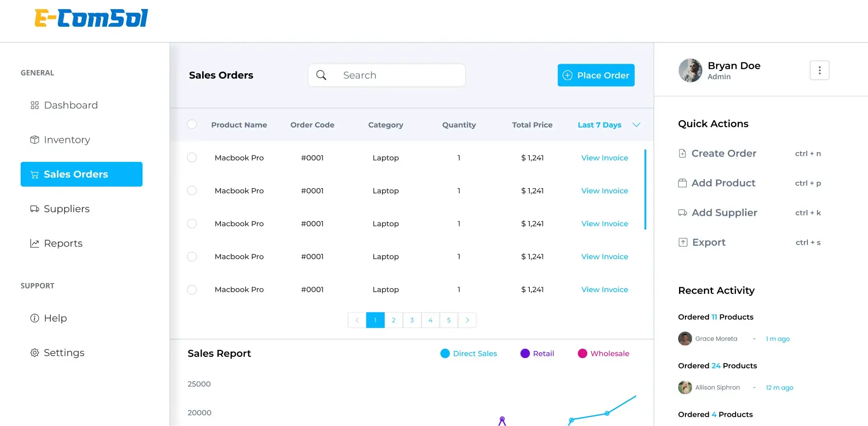Jump to page 3 in pagination
This screenshot has height=426, width=868.
pyautogui.click(x=412, y=320)
